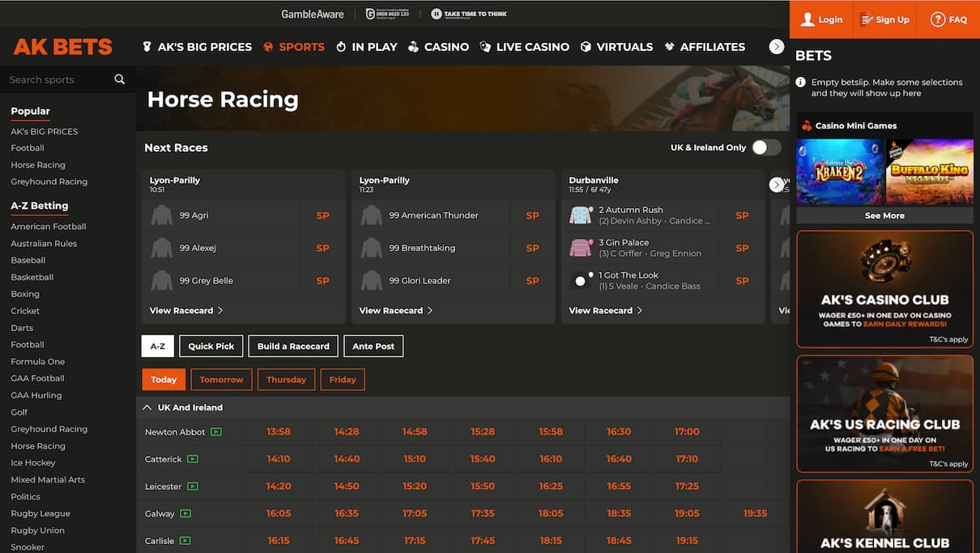Select the Friday day filter
Image resolution: width=980 pixels, height=553 pixels.
coord(343,380)
